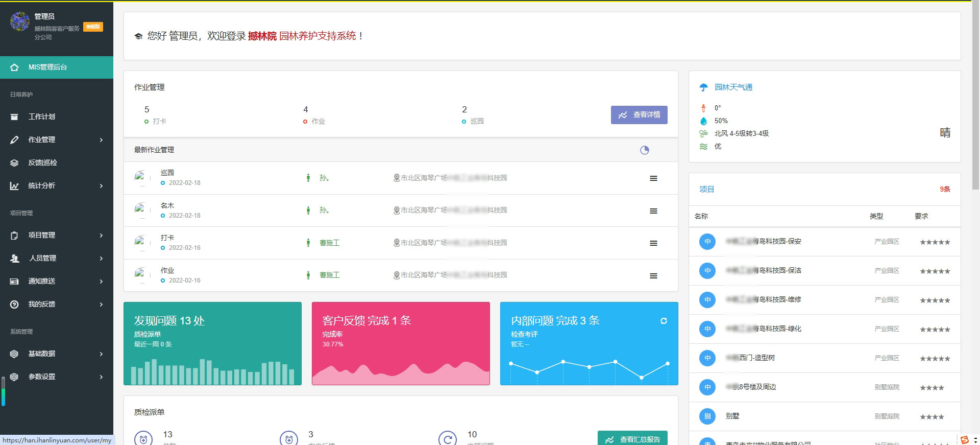Viewport: 980px width, 445px height.
Task: Click the 8号楼及周边 project name
Action: coord(751,387)
